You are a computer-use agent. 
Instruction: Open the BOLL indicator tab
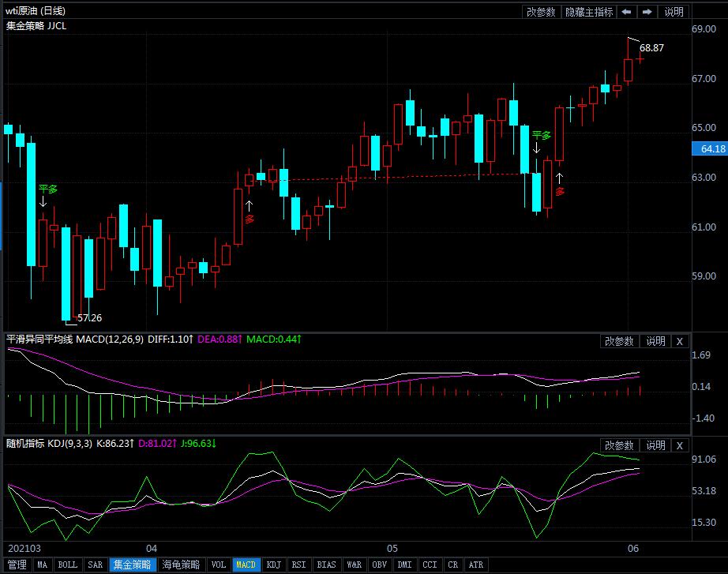tap(68, 565)
